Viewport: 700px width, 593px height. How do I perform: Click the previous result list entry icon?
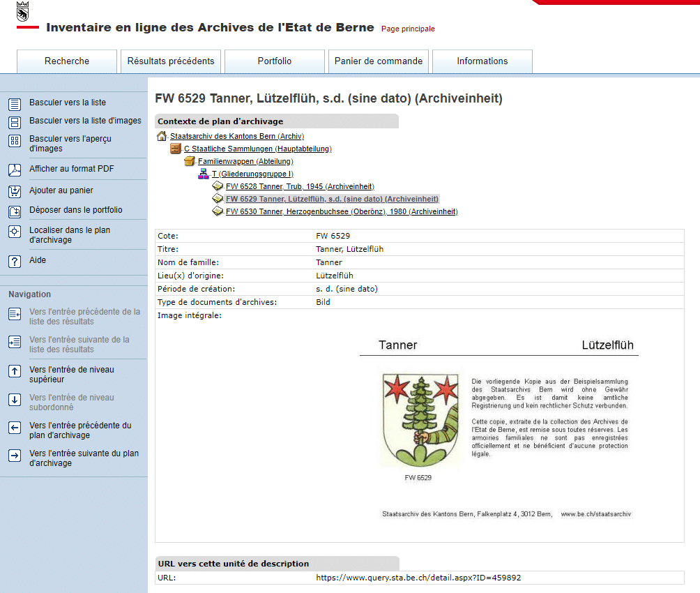point(15,314)
